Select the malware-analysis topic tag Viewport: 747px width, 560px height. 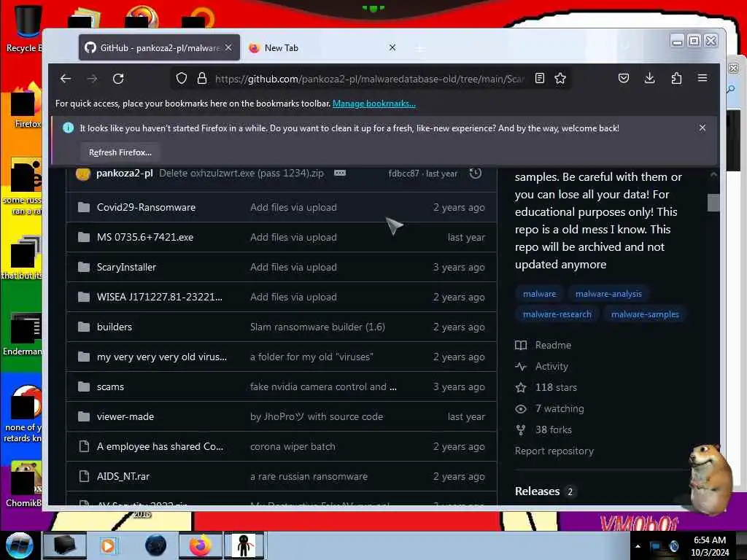(608, 294)
